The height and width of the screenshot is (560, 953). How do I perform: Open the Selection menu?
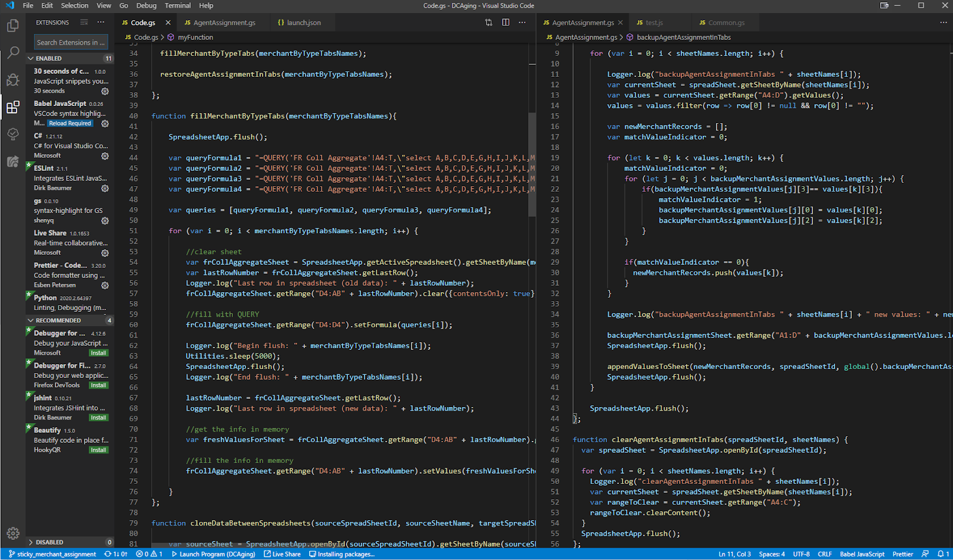click(x=74, y=5)
